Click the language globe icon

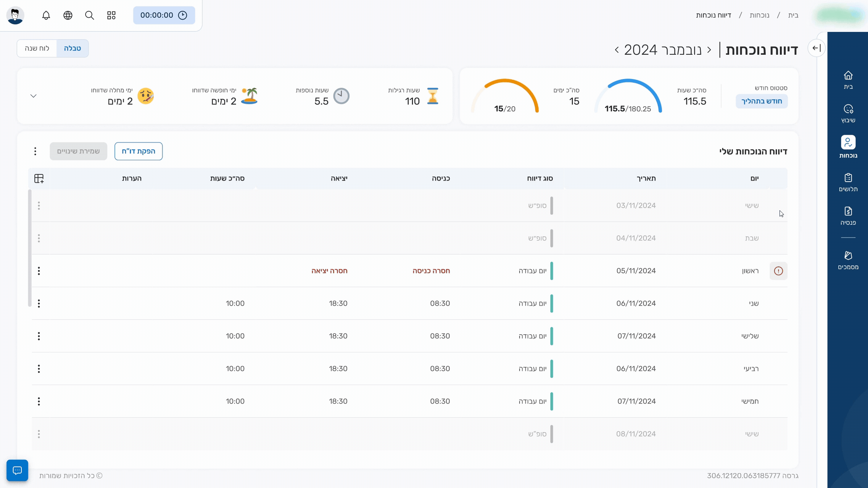point(68,15)
